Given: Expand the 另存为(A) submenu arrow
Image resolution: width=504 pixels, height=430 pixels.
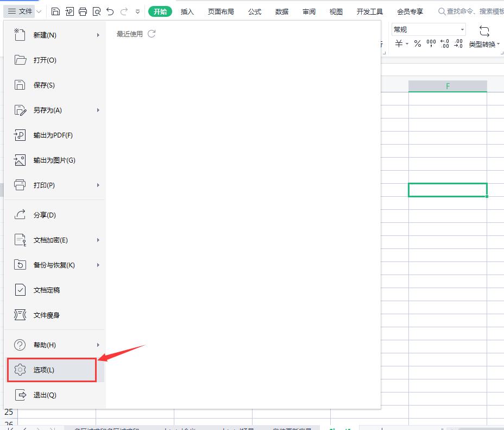Looking at the screenshot, I should [98, 110].
